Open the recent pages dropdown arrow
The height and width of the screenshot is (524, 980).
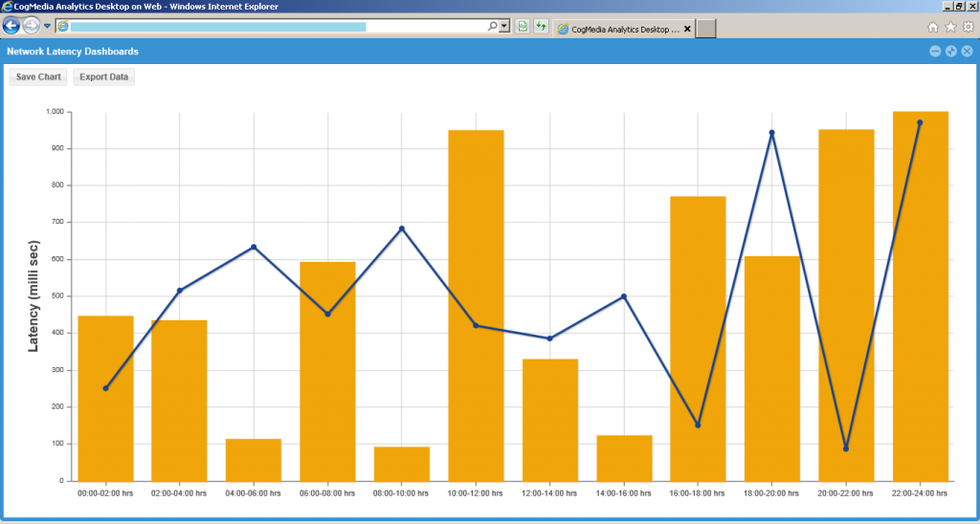47,26
